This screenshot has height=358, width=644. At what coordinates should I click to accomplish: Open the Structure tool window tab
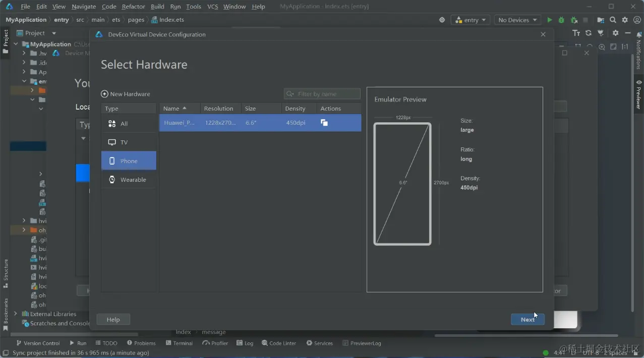pyautogui.click(x=6, y=273)
